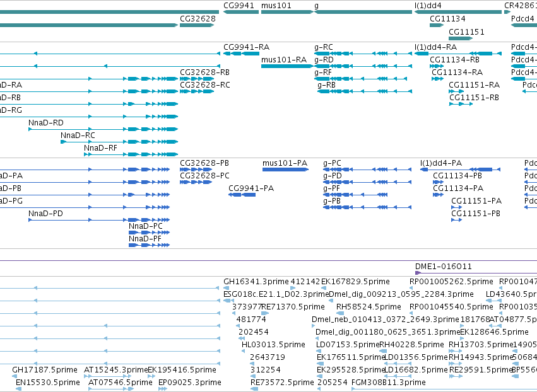Select the CG9941 gene label

(239, 6)
